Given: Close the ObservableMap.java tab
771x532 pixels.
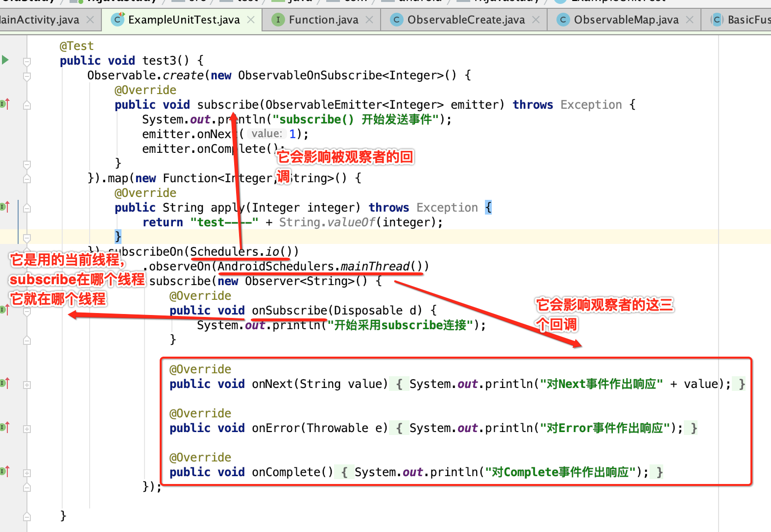Looking at the screenshot, I should click(690, 20).
